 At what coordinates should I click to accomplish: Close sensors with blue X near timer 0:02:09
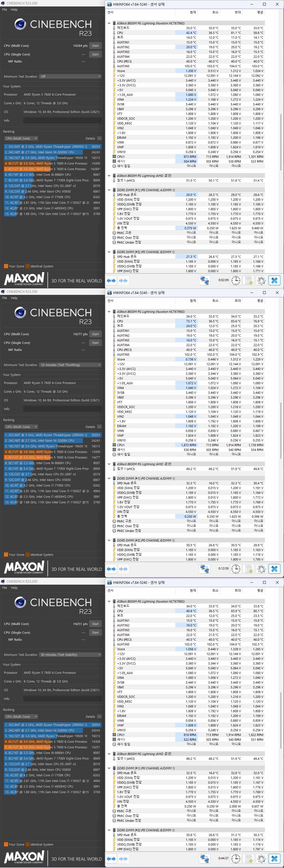pos(274,280)
